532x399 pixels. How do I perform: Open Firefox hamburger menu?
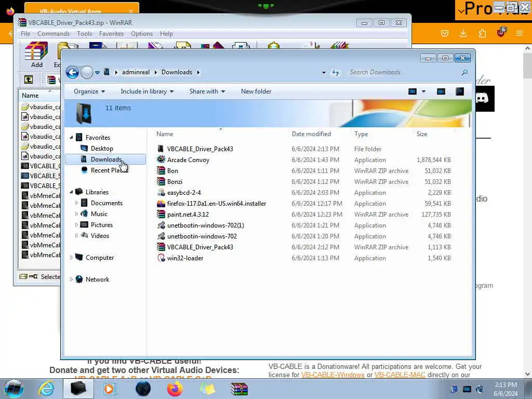519,33
